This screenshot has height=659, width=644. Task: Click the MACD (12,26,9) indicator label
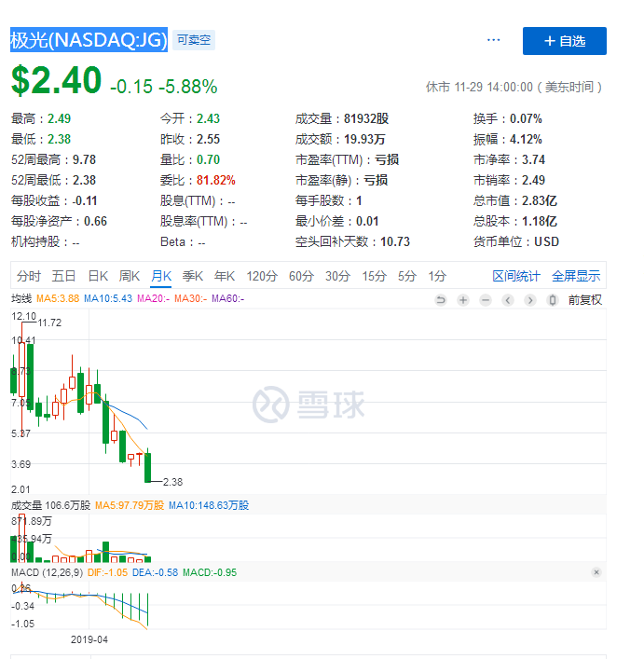tap(47, 572)
